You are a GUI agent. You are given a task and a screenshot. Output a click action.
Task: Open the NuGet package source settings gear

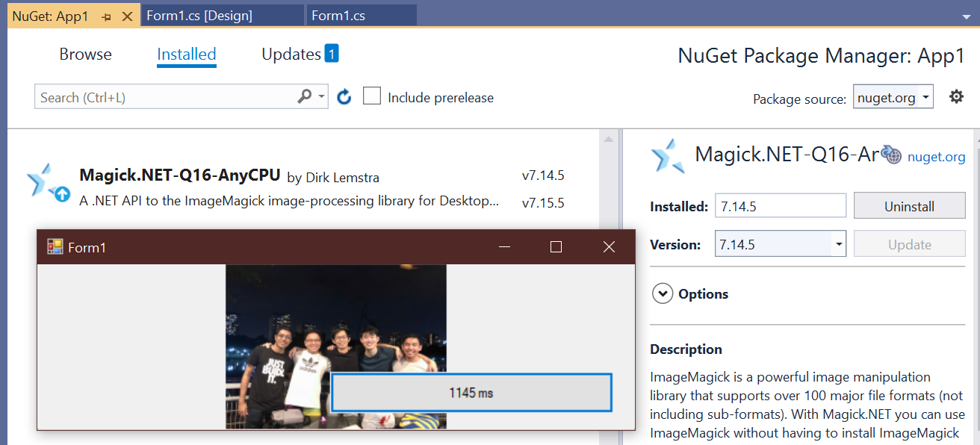(x=957, y=96)
